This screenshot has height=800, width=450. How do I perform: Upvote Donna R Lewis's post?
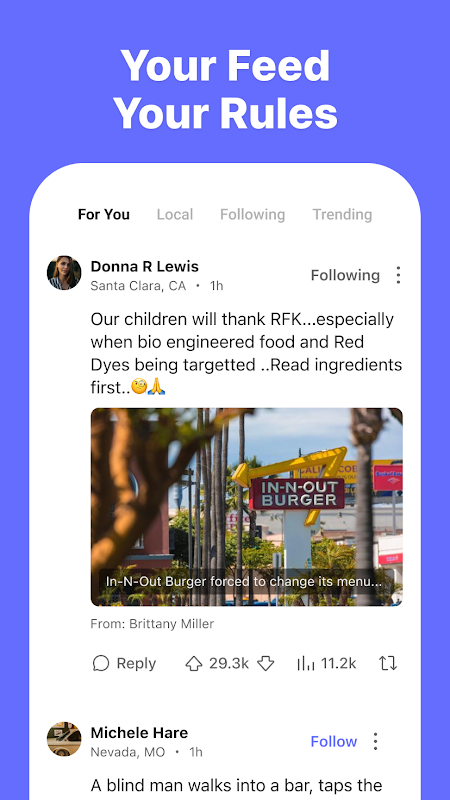point(193,663)
